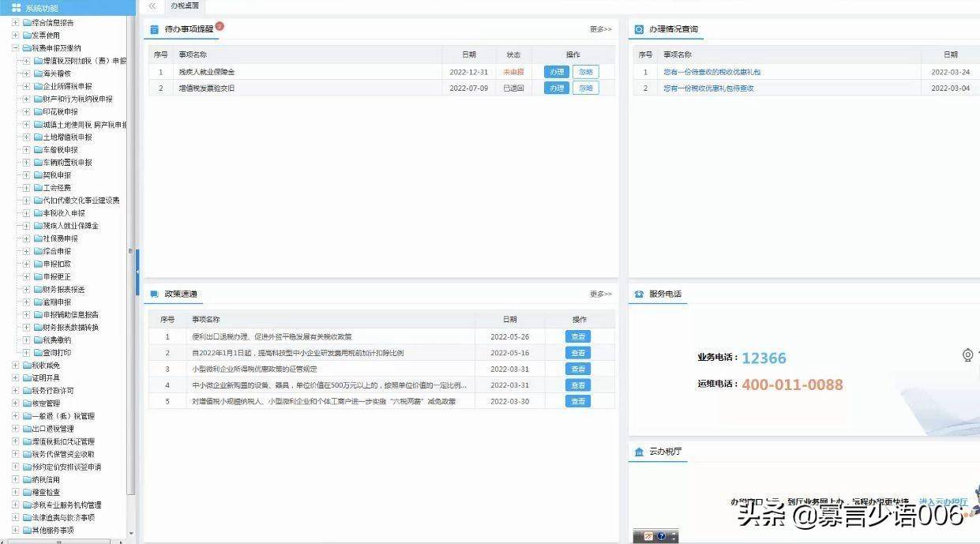980x544 pixels.
Task: Click the sidebar splitter collapse handle
Action: (x=137, y=271)
